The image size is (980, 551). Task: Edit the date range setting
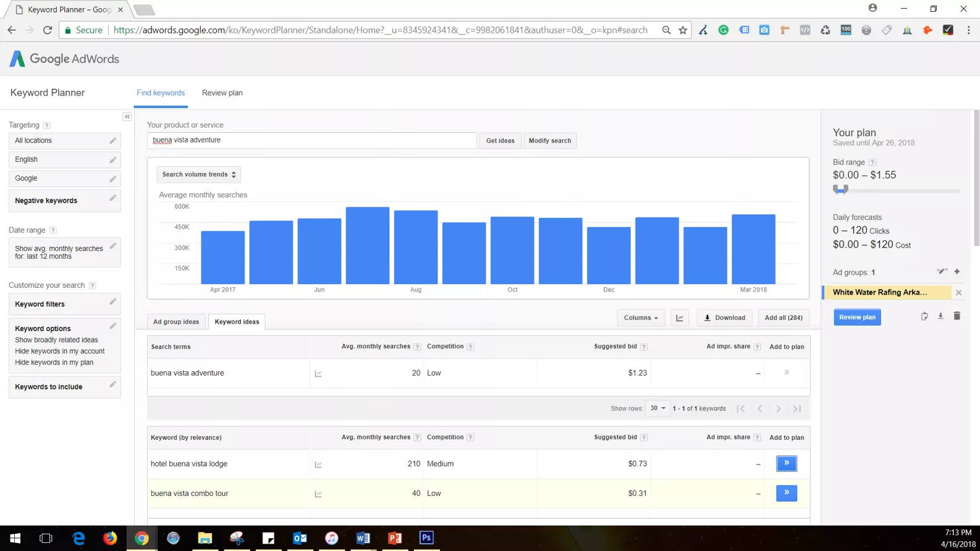(x=112, y=246)
